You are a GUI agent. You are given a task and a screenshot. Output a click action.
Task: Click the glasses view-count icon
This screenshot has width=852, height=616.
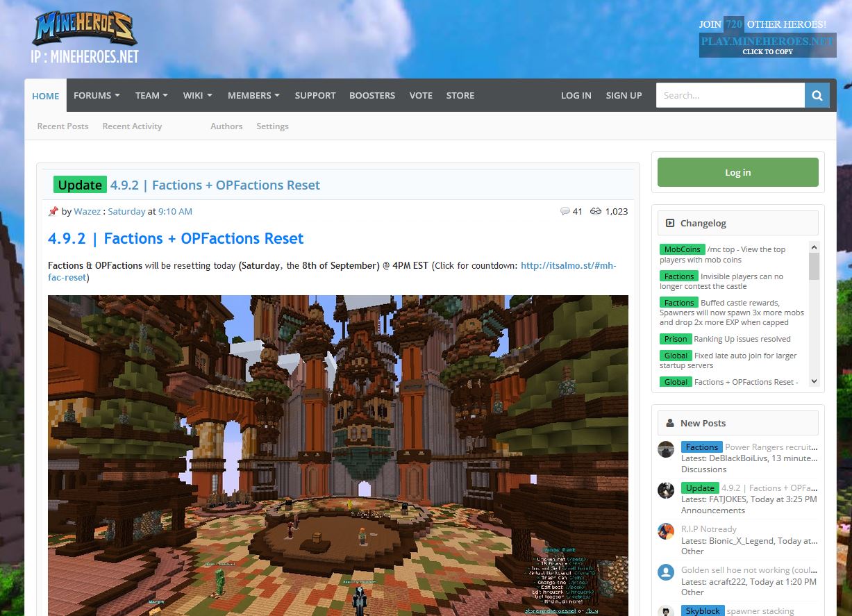click(x=594, y=212)
